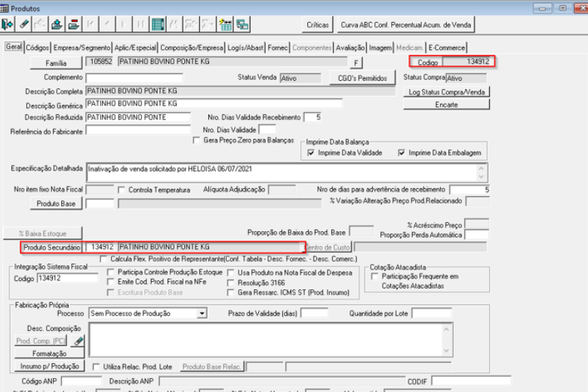Enable Participa Controle Produção Estoque
The image size is (588, 392).
click(111, 272)
